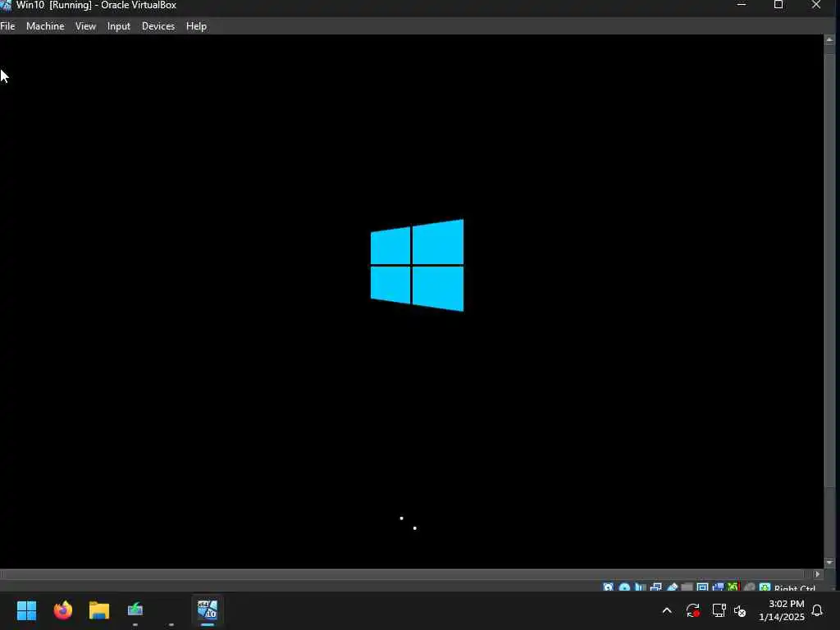
Task: Click the Right Ctrl host key label
Action: tap(794, 587)
